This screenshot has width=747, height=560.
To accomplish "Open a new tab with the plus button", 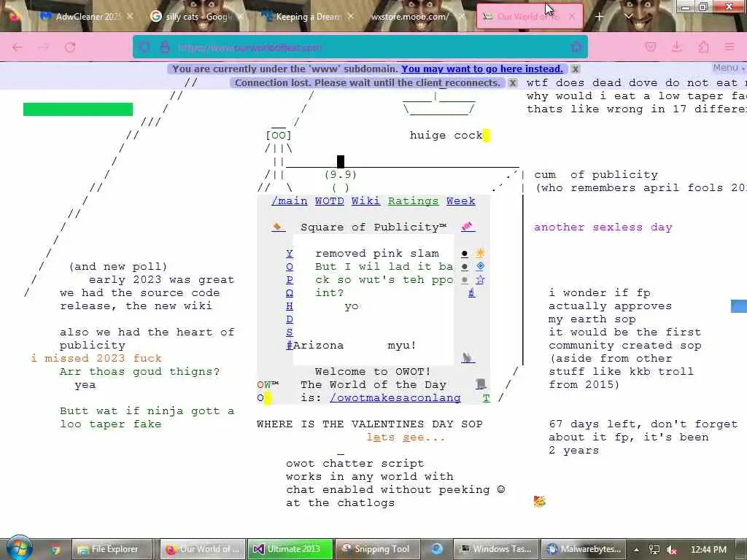I will (x=600, y=16).
